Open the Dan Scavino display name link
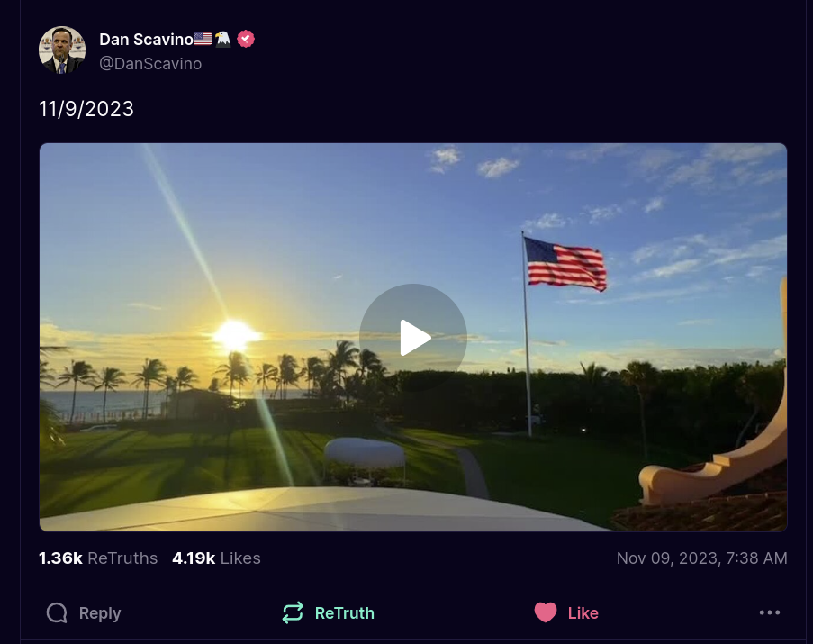Image resolution: width=813 pixels, height=644 pixels. click(146, 40)
